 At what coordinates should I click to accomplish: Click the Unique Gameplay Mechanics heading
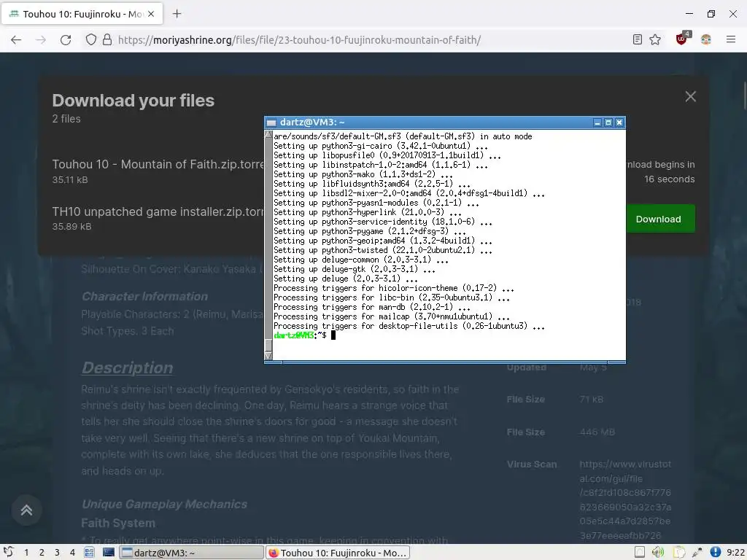(x=164, y=505)
